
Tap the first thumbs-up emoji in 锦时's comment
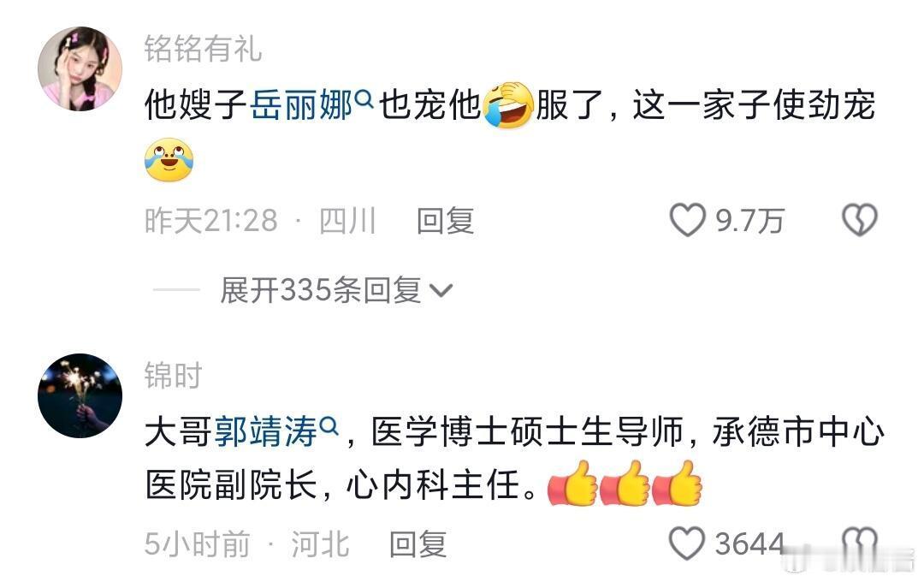pyautogui.click(x=572, y=484)
